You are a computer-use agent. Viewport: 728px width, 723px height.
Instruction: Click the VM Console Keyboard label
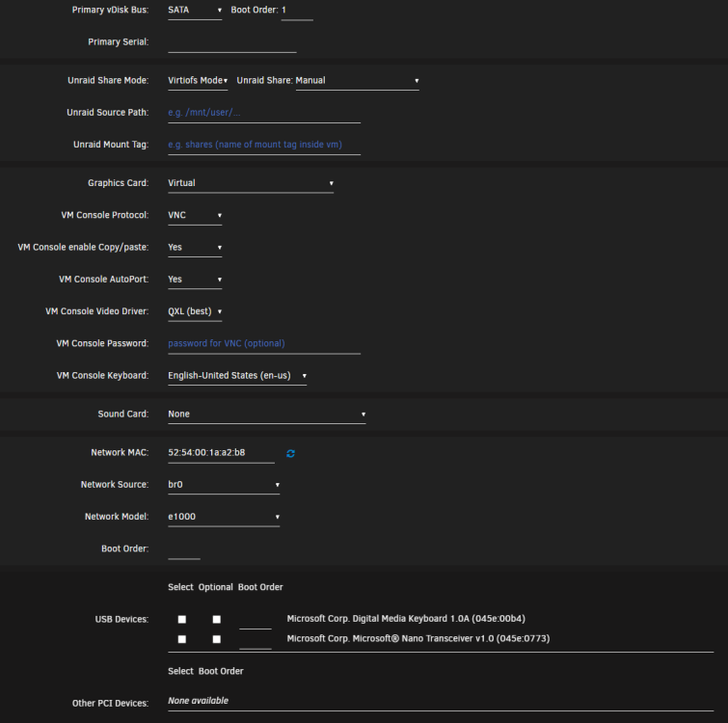tap(102, 376)
